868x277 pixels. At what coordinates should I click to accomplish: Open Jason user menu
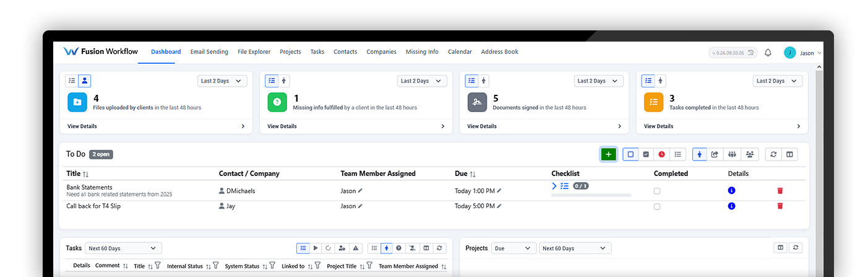[802, 53]
